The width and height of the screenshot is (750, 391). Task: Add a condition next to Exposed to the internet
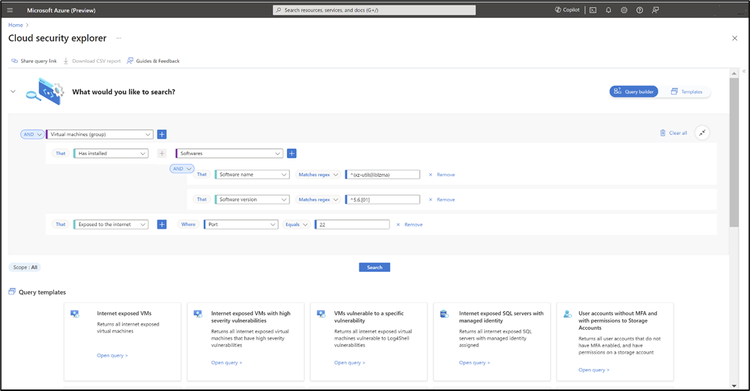162,224
